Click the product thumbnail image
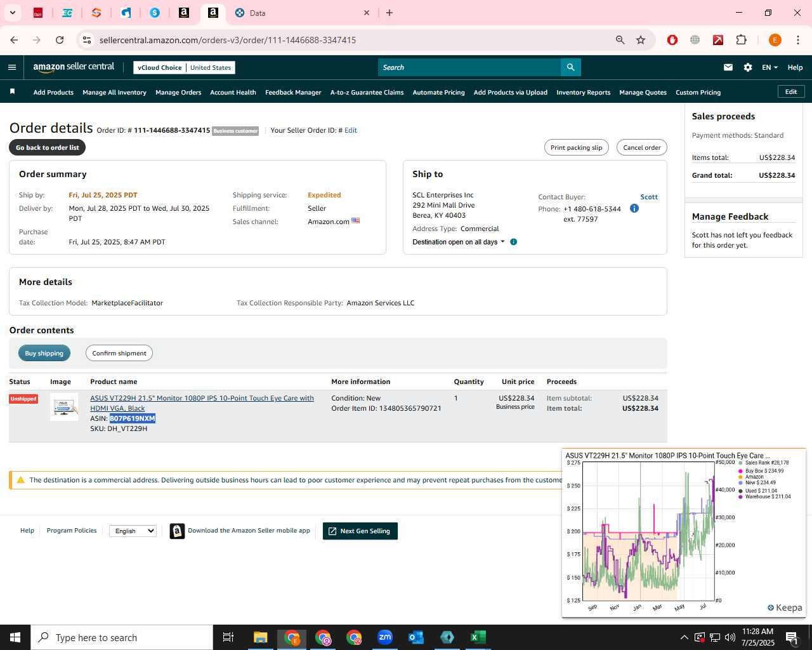 click(x=64, y=407)
